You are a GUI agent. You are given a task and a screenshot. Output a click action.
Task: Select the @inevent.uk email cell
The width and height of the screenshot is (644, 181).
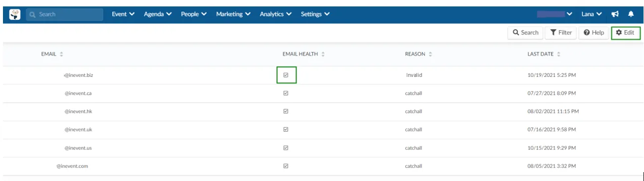click(79, 130)
